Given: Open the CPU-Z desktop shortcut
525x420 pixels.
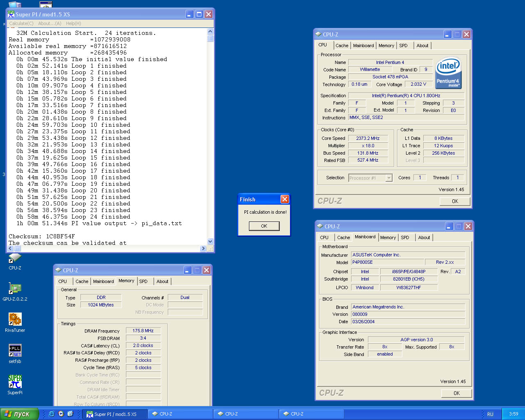Looking at the screenshot, I should pos(15,260).
